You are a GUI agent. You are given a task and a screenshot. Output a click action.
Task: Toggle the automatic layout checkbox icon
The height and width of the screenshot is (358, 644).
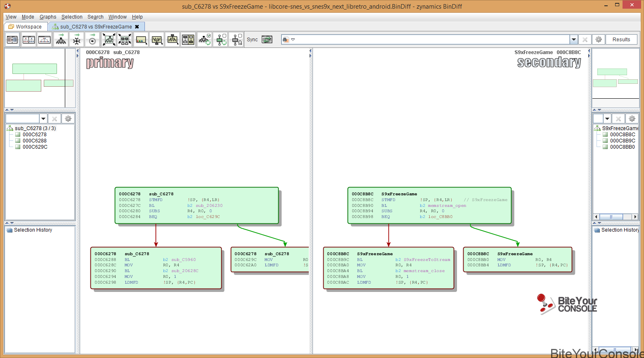click(x=205, y=40)
